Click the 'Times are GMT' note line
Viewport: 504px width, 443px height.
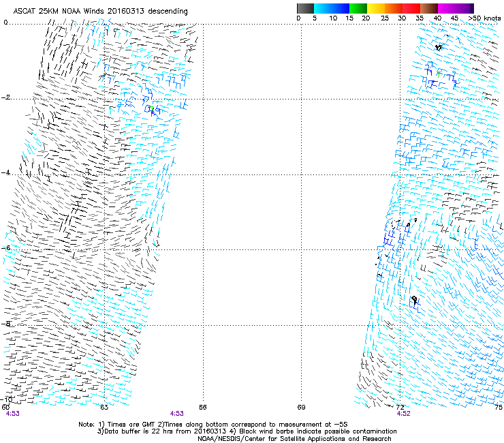coord(213,425)
